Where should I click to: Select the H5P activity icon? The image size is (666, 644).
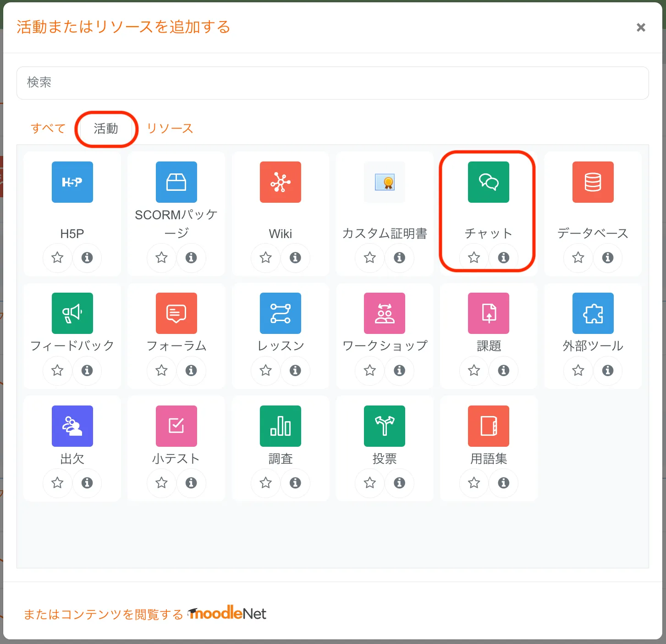click(72, 182)
